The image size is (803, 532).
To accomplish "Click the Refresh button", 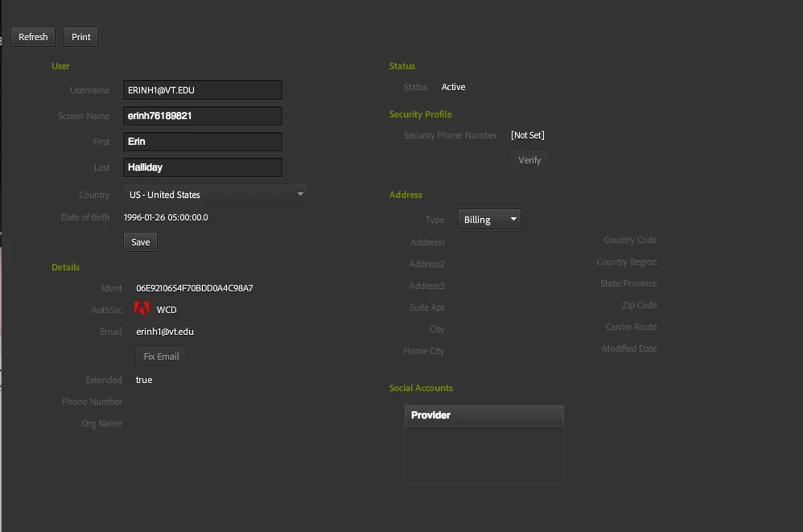I will point(32,36).
